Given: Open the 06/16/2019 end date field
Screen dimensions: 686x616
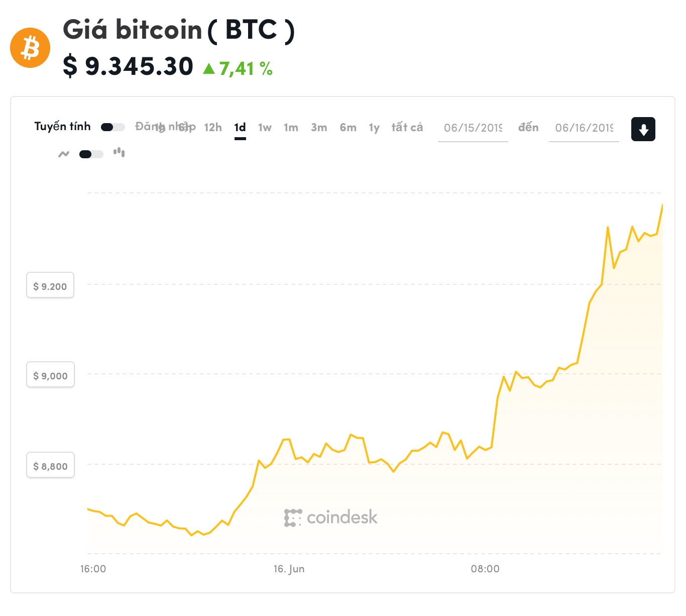Looking at the screenshot, I should tap(584, 128).
